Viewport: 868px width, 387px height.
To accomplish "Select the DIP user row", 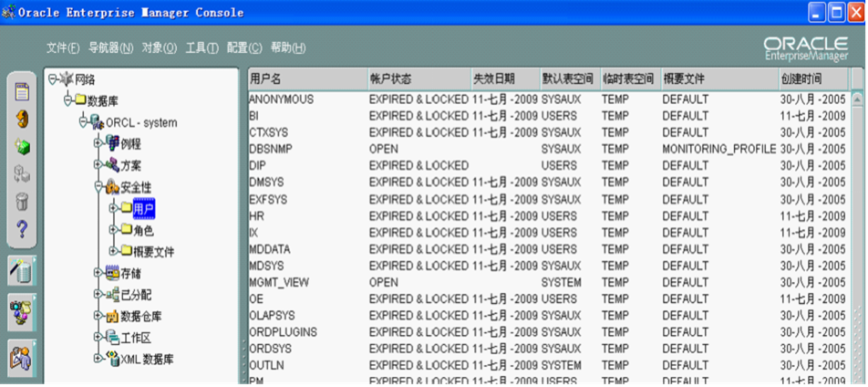I will coord(548,166).
